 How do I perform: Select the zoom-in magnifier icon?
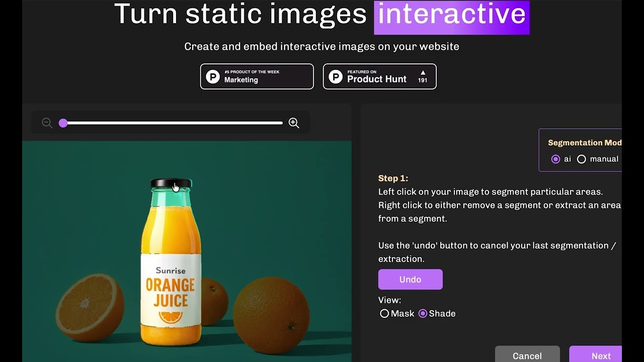coord(294,123)
